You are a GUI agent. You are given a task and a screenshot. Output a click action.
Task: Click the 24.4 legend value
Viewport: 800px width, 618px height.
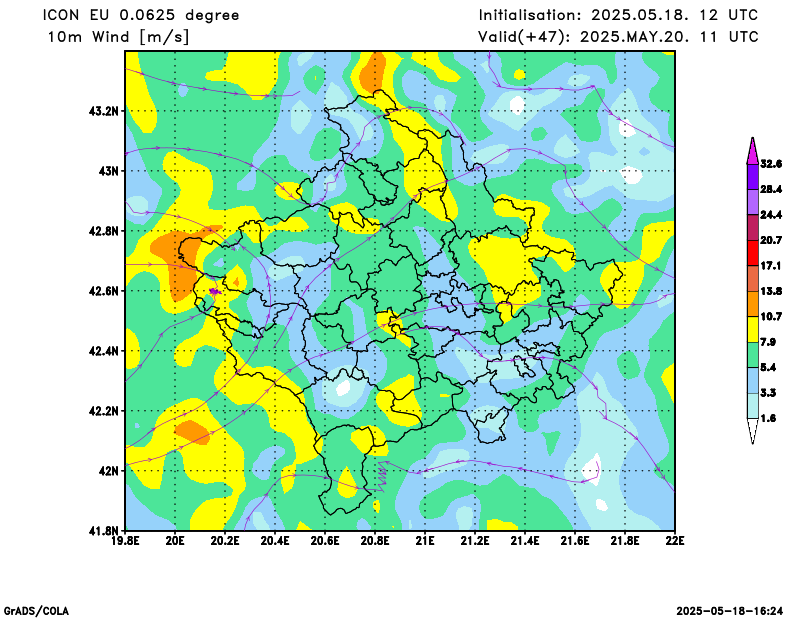pos(771,215)
